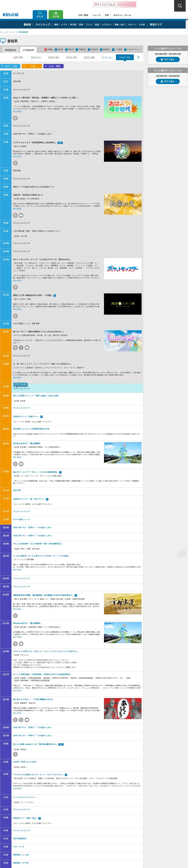Expand 続きを読む for 西国三十三所
This screenshot has height=868, width=188.
[17, 309]
